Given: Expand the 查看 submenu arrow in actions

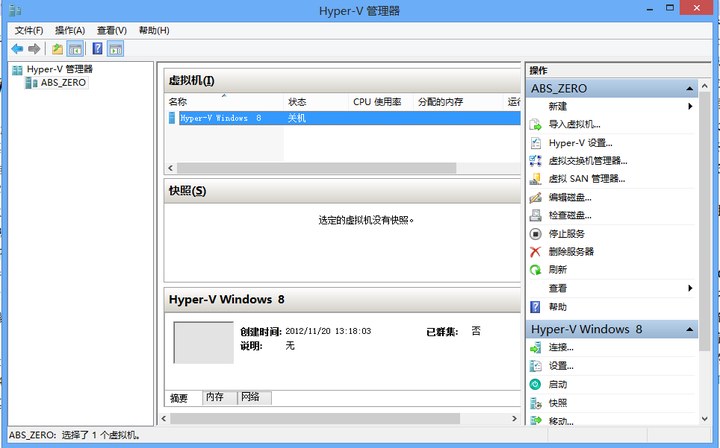Looking at the screenshot, I should coord(690,288).
